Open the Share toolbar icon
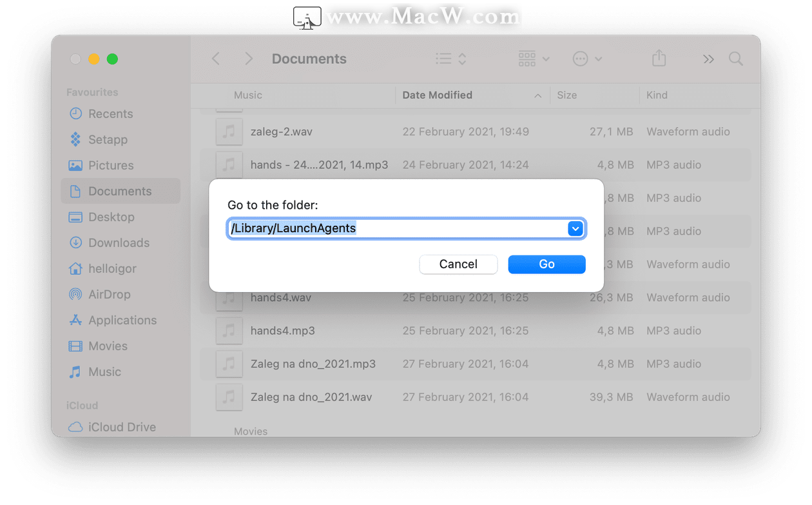Screen dimensions: 812x505 coord(659,59)
